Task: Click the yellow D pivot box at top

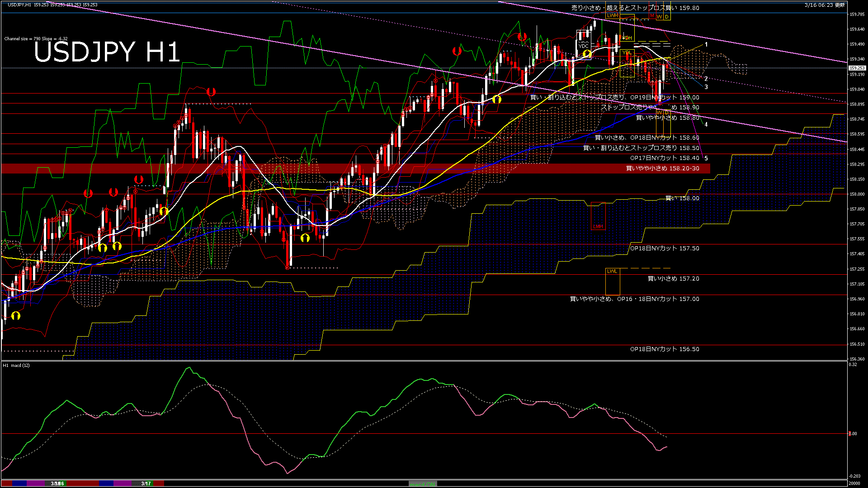Action: [667, 17]
